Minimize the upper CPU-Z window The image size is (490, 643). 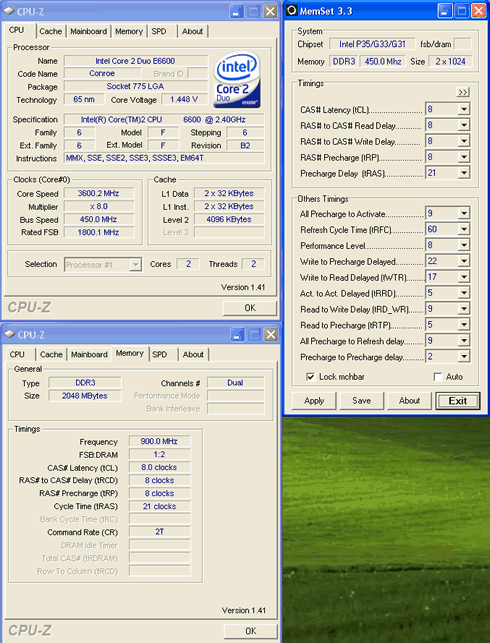click(x=237, y=11)
